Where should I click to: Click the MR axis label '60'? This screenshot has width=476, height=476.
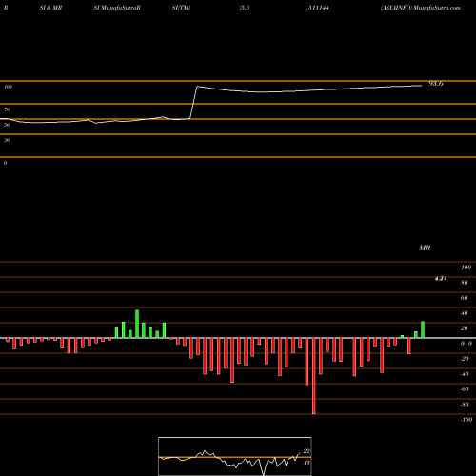click(x=465, y=298)
